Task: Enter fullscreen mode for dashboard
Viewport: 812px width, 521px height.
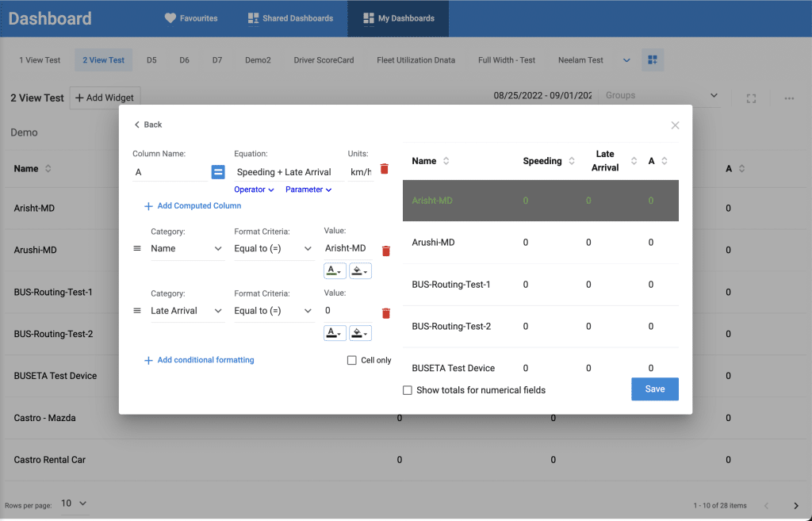Action: coord(752,98)
